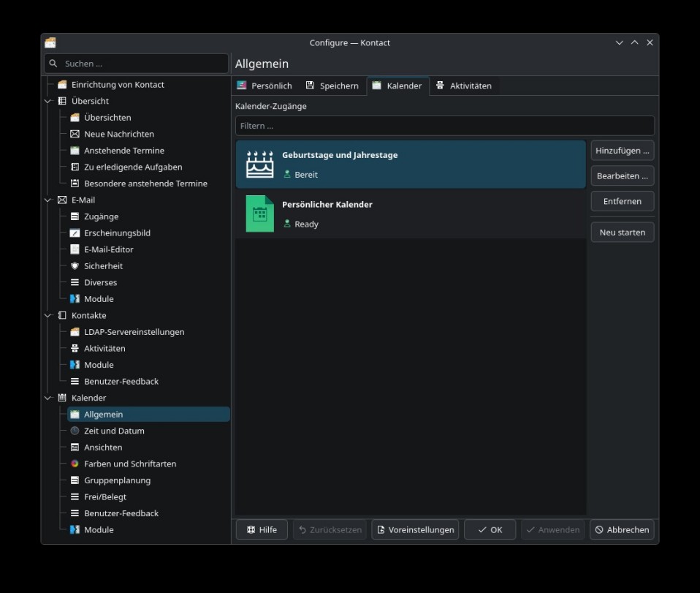Click the Voreinstellungen button
The width and height of the screenshot is (700, 593).
(x=415, y=529)
